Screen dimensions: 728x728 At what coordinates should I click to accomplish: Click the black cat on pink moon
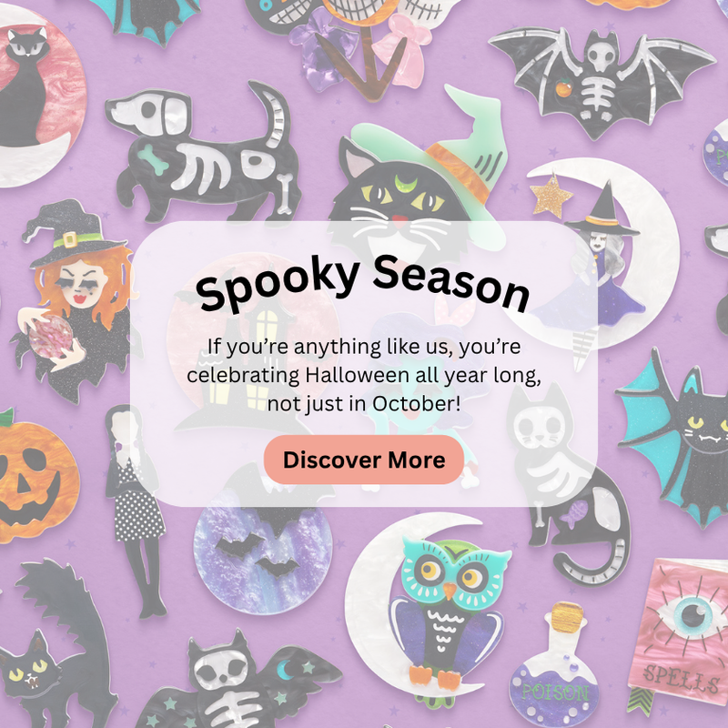click(x=37, y=97)
